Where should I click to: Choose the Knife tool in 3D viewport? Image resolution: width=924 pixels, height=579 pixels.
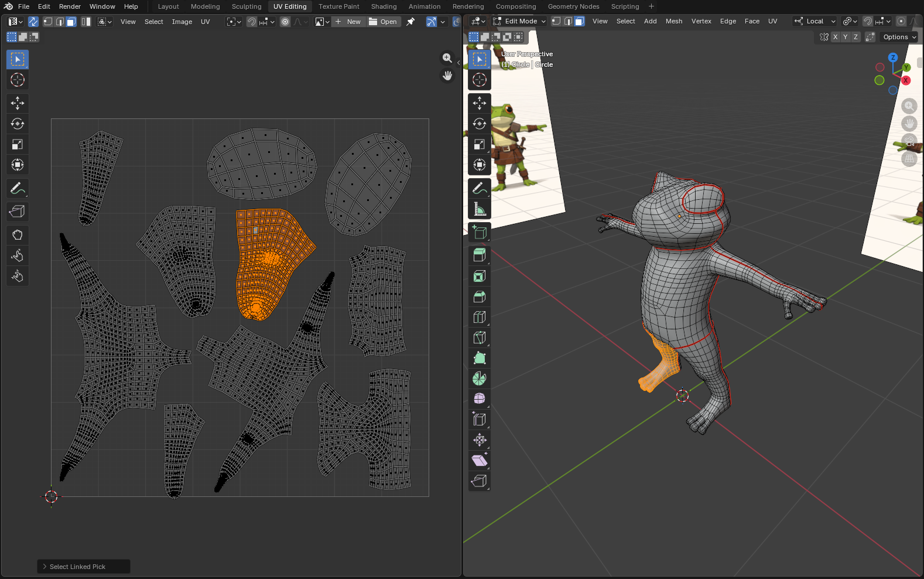click(479, 338)
